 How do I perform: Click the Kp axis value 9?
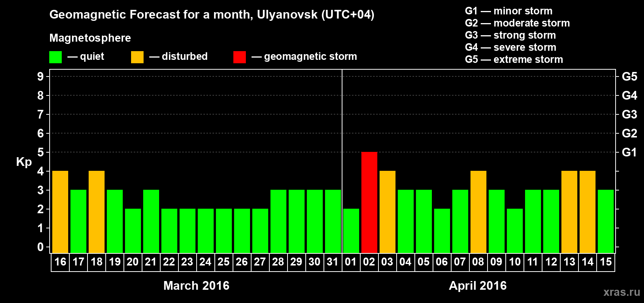41,77
